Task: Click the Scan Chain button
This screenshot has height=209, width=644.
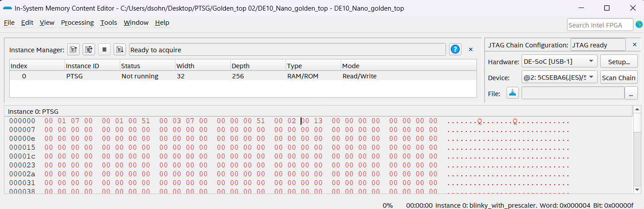Action: pyautogui.click(x=619, y=77)
